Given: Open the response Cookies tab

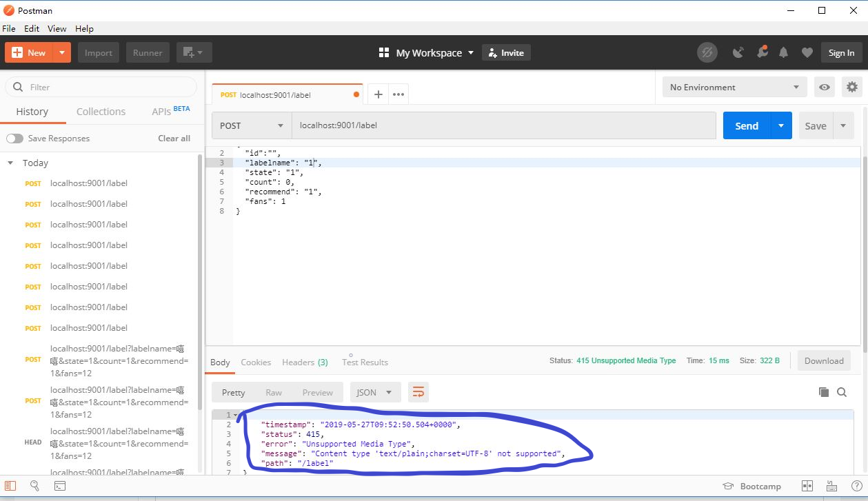Looking at the screenshot, I should pyautogui.click(x=256, y=362).
